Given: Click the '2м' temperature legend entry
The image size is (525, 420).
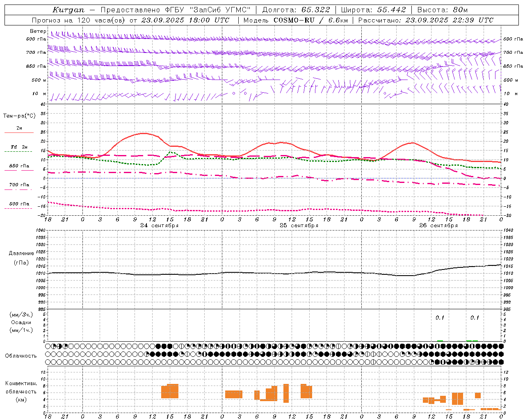Looking at the screenshot, I should [x=19, y=128].
